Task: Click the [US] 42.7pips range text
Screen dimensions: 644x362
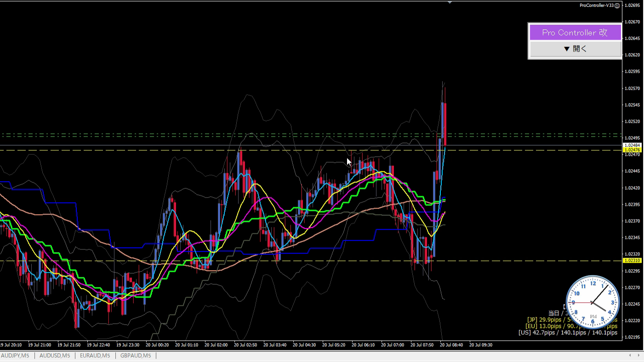Action: [x=568, y=333]
